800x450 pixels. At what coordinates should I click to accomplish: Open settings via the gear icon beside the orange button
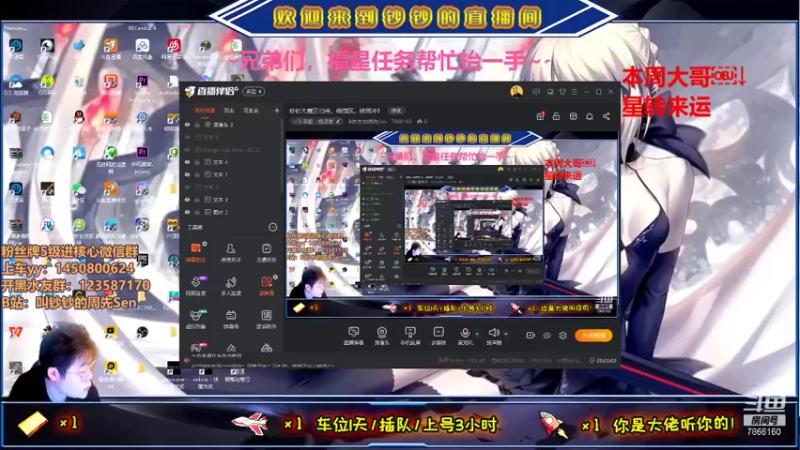pyautogui.click(x=563, y=335)
